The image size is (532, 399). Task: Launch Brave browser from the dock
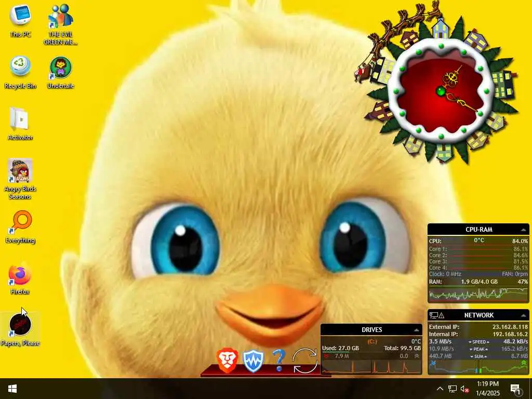[x=227, y=361]
